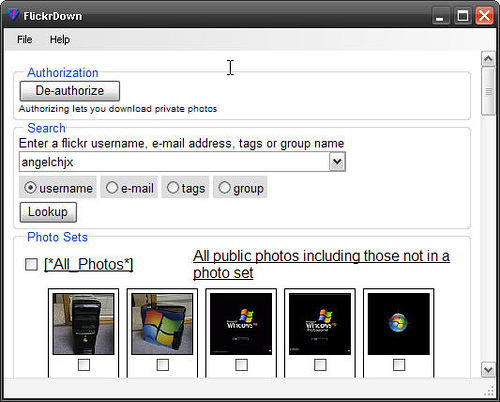Tick checkbox under computer tower photo

pos(84,365)
